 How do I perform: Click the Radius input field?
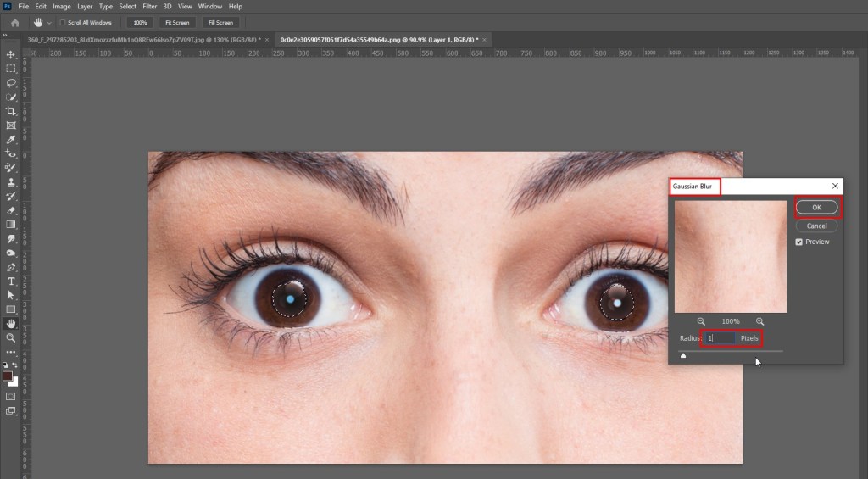[721, 338]
